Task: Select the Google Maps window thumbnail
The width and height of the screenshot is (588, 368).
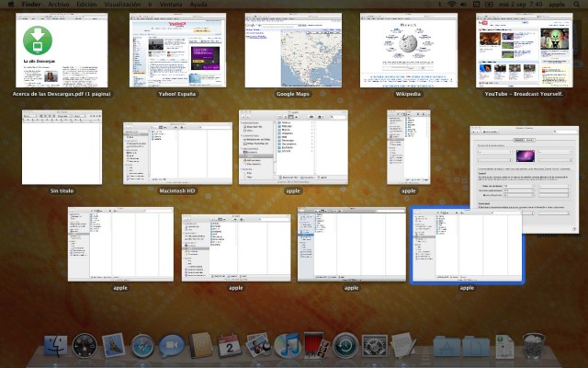Action: tap(293, 51)
